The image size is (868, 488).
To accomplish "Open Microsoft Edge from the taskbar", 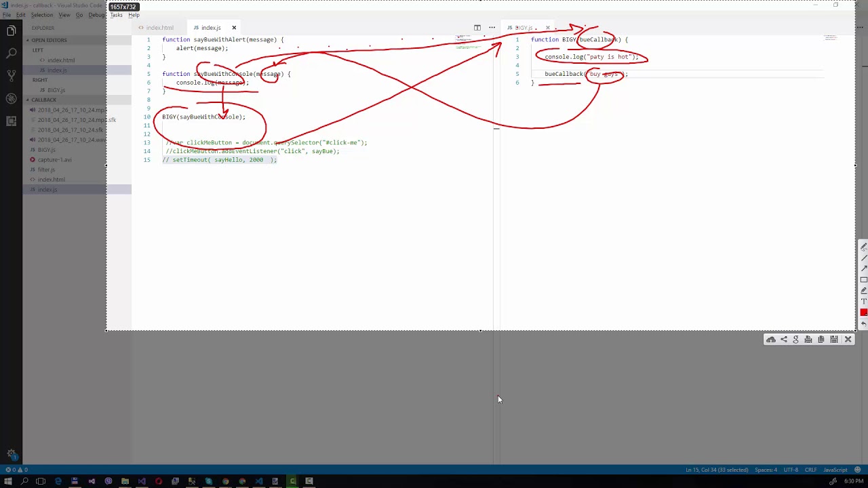I will 58,482.
